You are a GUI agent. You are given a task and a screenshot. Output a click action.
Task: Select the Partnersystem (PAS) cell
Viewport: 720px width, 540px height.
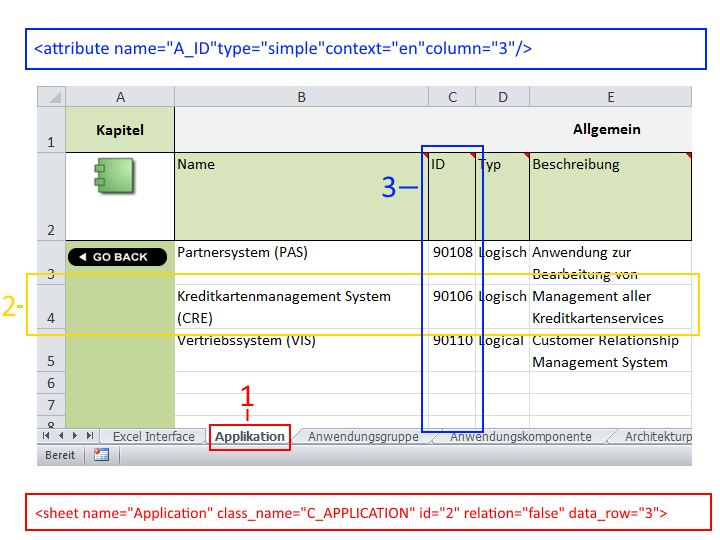[x=301, y=263]
